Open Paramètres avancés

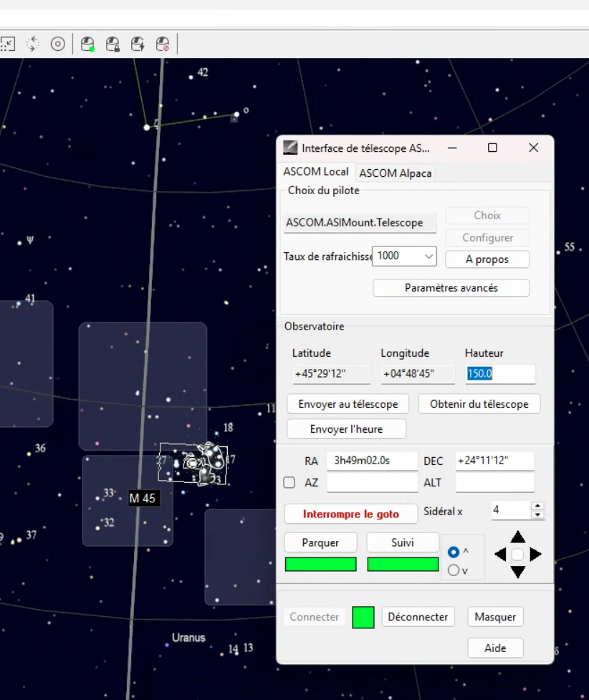coord(451,288)
